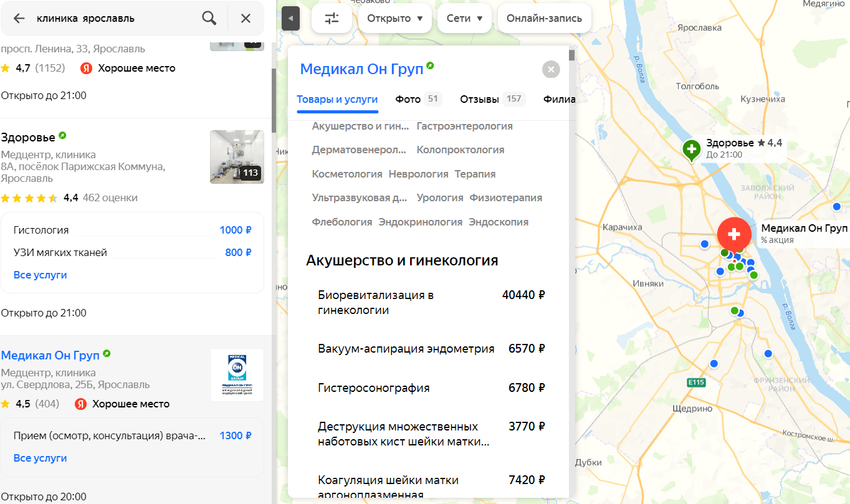Click the address ул. Свердлова, 25Б
This screenshot has width=850, height=504.
[x=75, y=385]
